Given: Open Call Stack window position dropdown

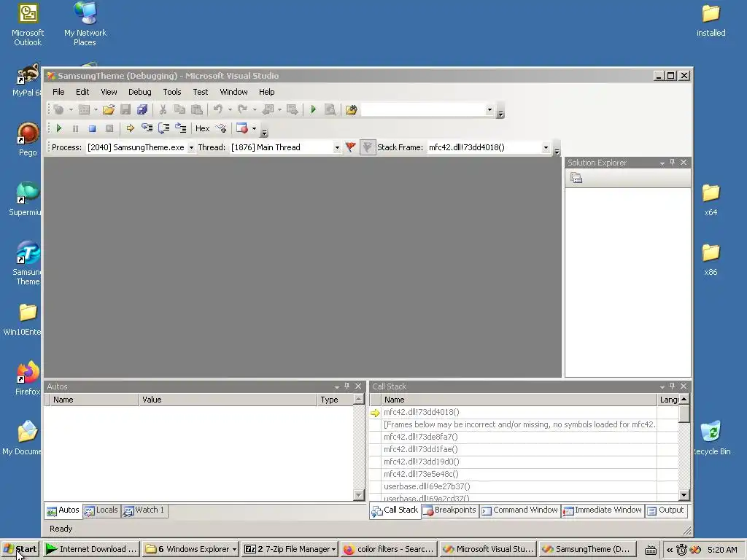Looking at the screenshot, I should 662,386.
